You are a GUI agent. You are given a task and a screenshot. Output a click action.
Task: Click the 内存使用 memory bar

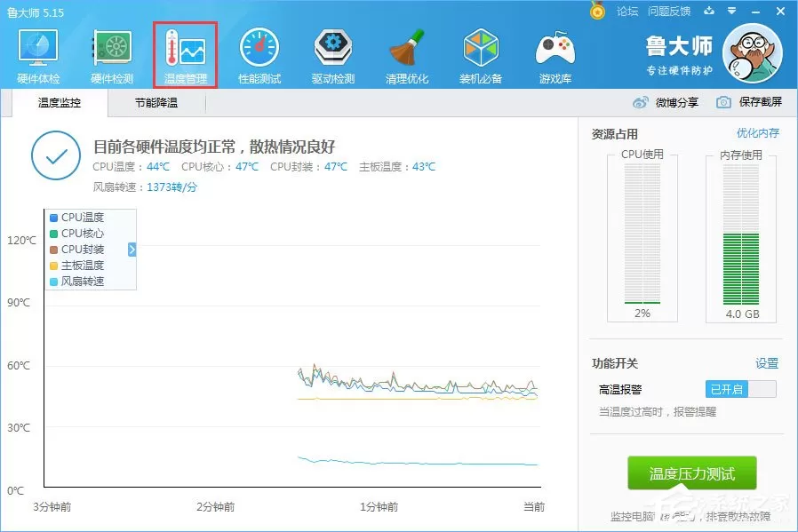pyautogui.click(x=741, y=234)
